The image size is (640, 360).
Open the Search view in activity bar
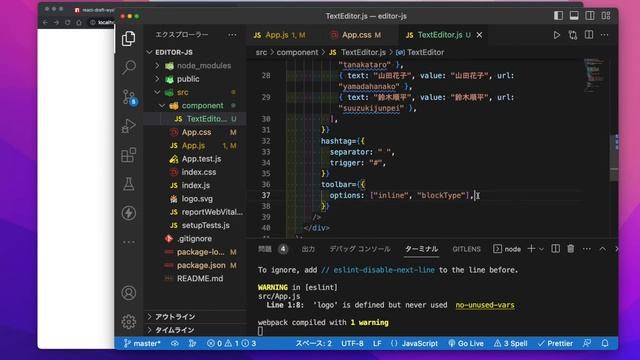(129, 67)
